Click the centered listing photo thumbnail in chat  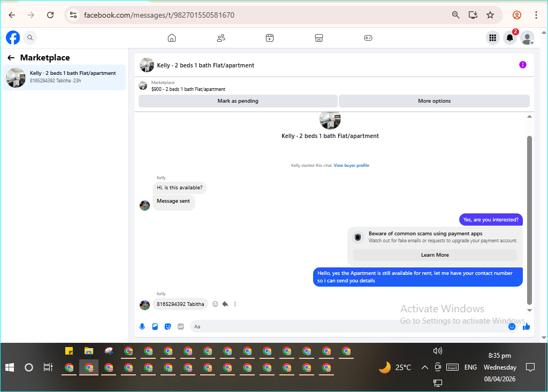point(330,119)
